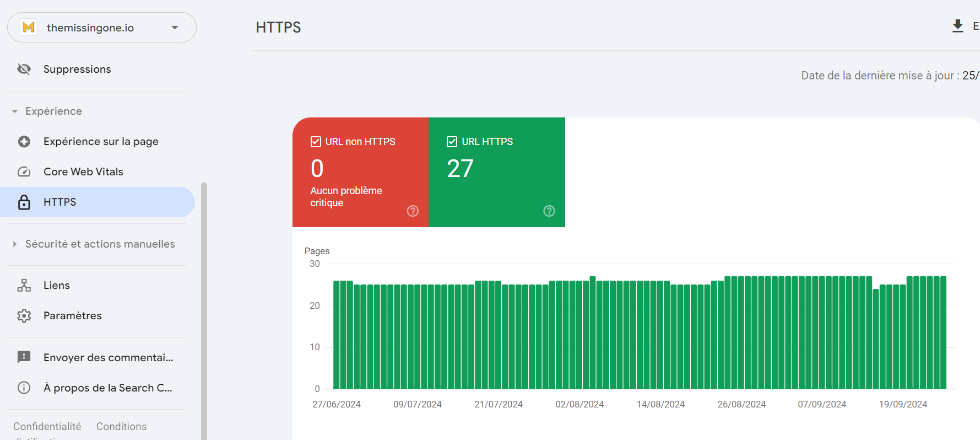Screen dimensions: 980x440
Task: Click Aucun problème critique text
Action: [x=346, y=197]
